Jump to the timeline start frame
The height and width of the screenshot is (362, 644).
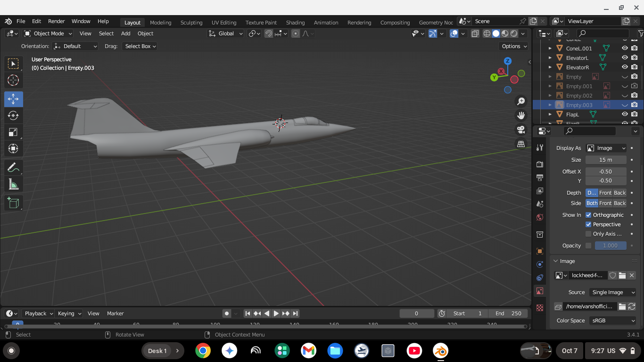(248, 313)
